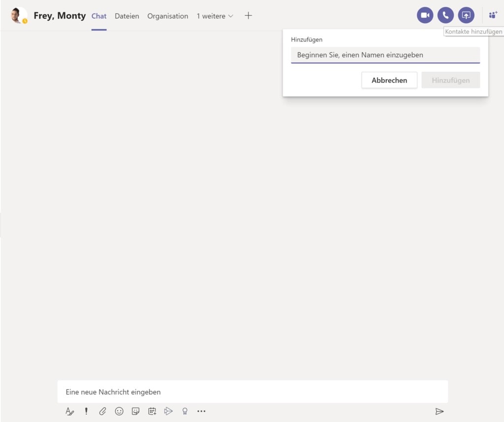Open the Dateien tab
The height and width of the screenshot is (422, 504).
point(127,16)
